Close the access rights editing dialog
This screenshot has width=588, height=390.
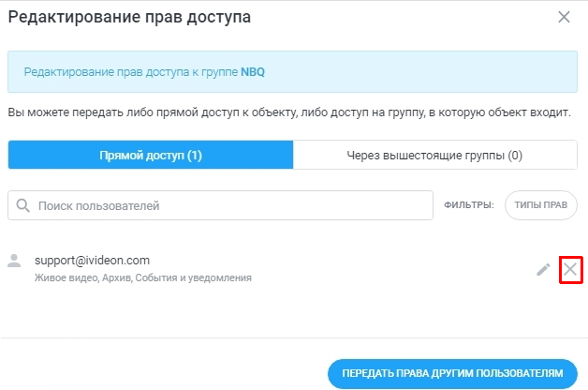coord(564,17)
